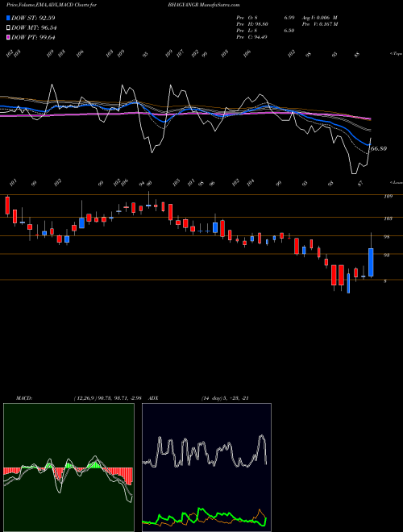Click the blue DOW ST legend swatch
Image resolution: width=403 pixels, height=532 pixels.
coord(8,18)
